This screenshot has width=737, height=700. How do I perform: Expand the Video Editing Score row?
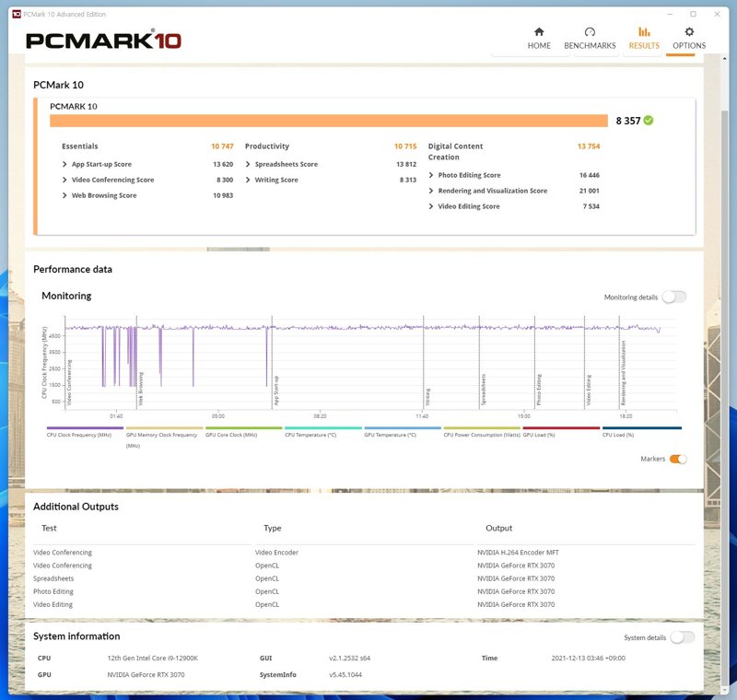point(431,206)
